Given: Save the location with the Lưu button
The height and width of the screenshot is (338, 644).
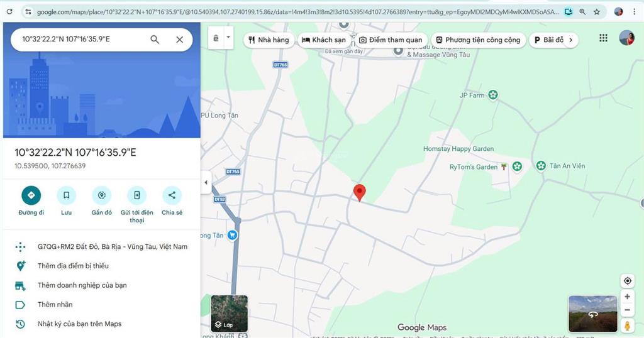Looking at the screenshot, I should pyautogui.click(x=66, y=200).
